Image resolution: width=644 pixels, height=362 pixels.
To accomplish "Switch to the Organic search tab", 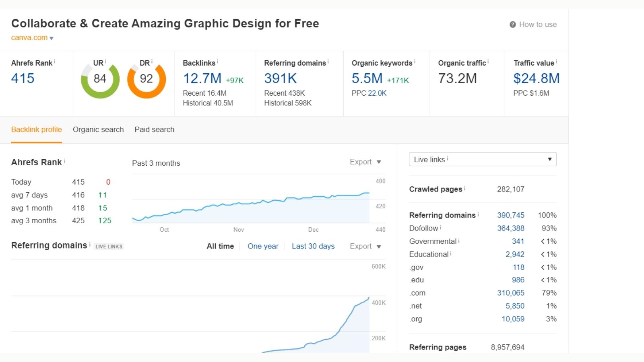I will pyautogui.click(x=98, y=130).
